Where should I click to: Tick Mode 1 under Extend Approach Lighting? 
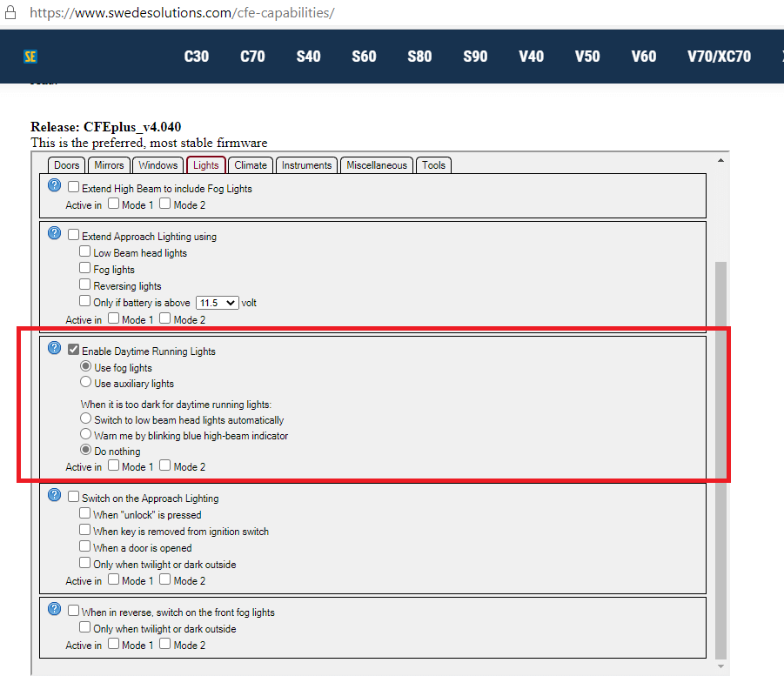[113, 318]
